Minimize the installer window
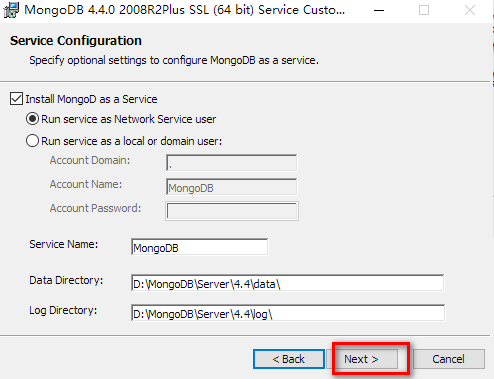Viewport: 494px width, 379px height. point(379,10)
